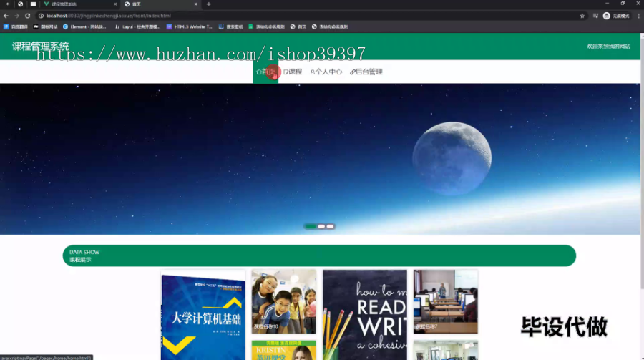
Task: Open the 后台管理 navigation menu item
Action: click(x=366, y=72)
